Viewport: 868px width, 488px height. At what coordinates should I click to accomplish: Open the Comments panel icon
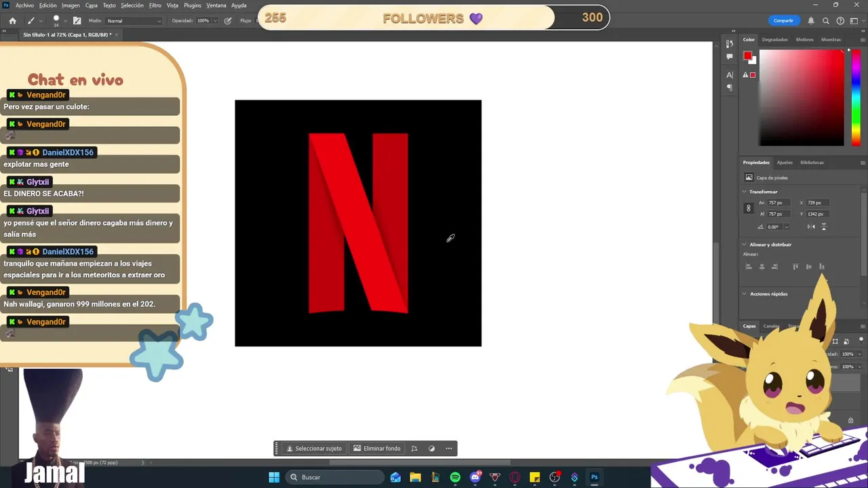tap(730, 57)
